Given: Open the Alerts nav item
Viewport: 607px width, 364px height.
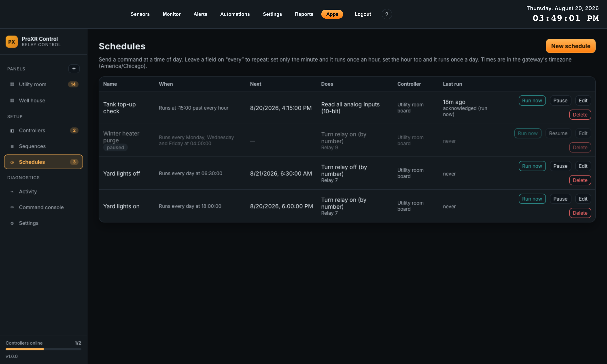Looking at the screenshot, I should (x=200, y=14).
